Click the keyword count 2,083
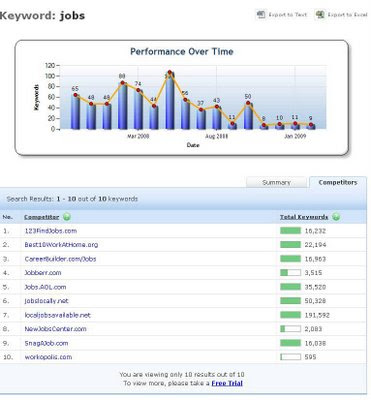Image resolution: width=371 pixels, height=400 pixels. pos(313,329)
